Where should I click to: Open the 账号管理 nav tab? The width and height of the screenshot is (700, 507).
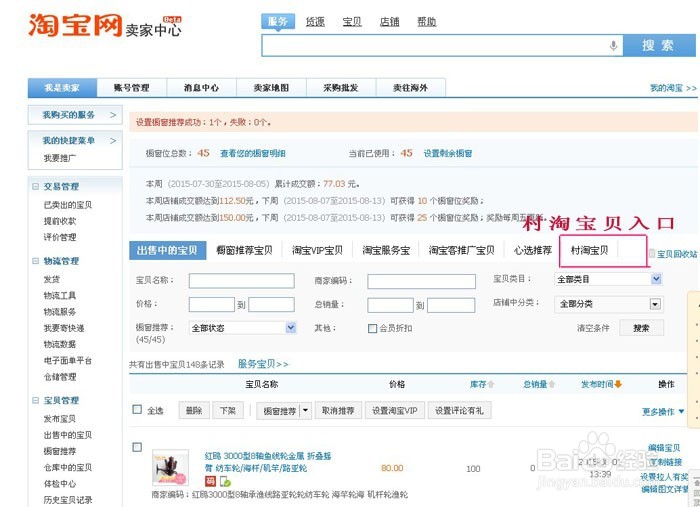[x=132, y=87]
